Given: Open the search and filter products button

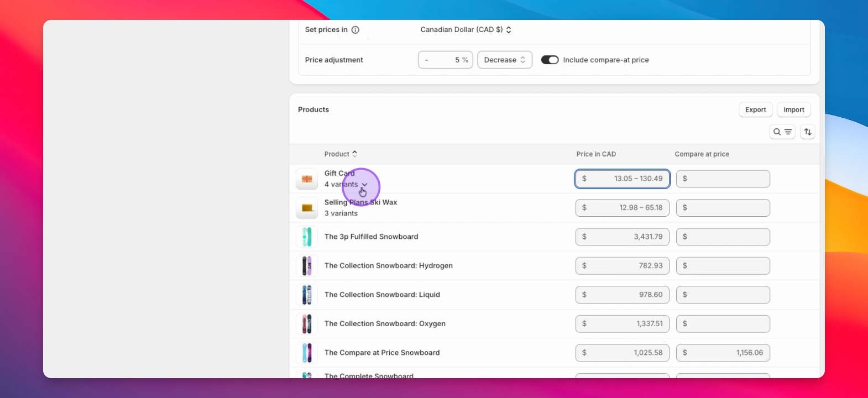Looking at the screenshot, I should (782, 132).
